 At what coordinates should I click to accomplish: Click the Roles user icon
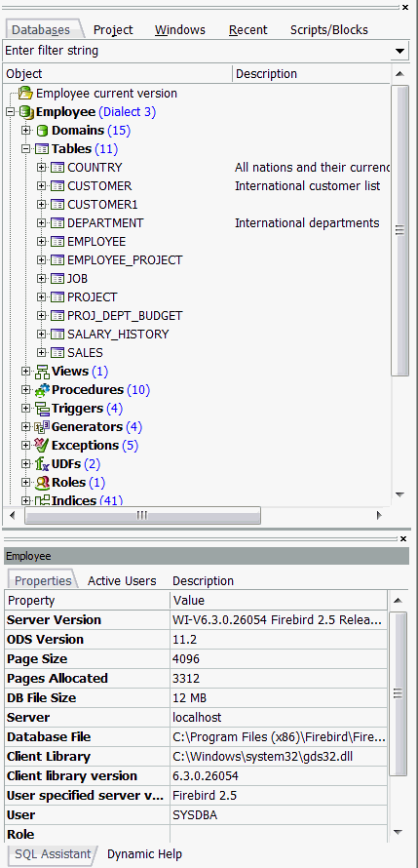[x=42, y=483]
